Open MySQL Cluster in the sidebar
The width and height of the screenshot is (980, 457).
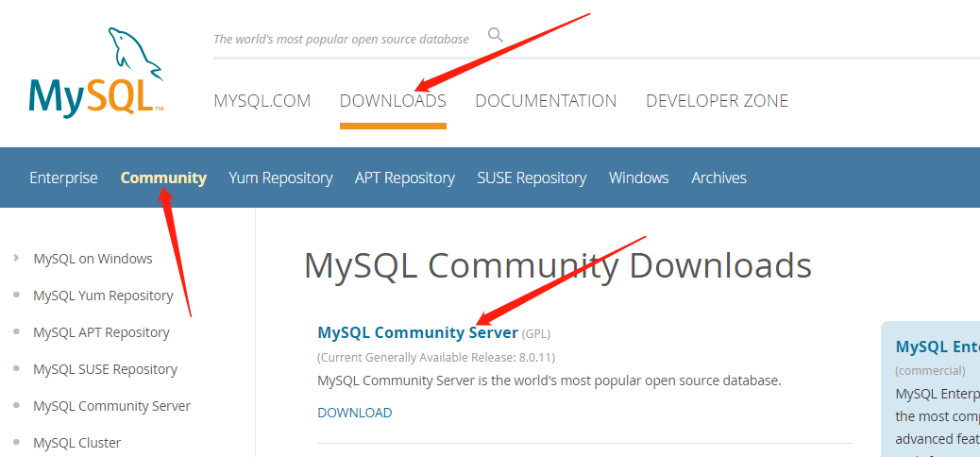(x=76, y=443)
